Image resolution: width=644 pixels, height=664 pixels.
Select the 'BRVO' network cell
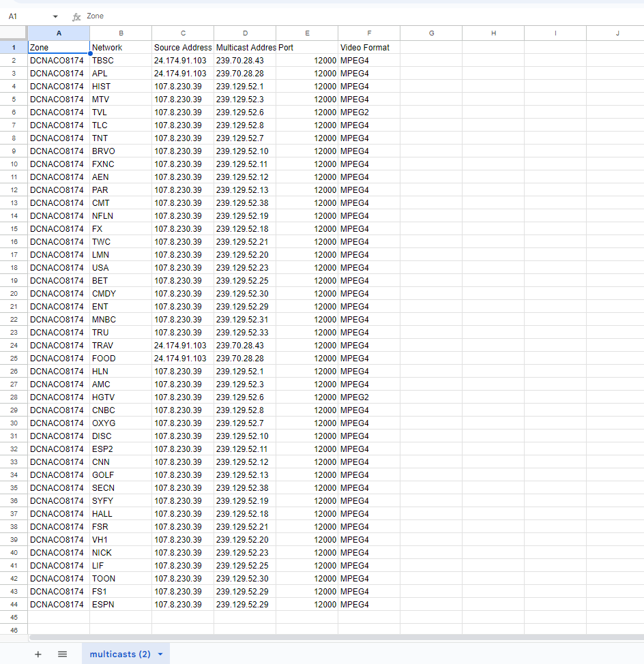121,151
